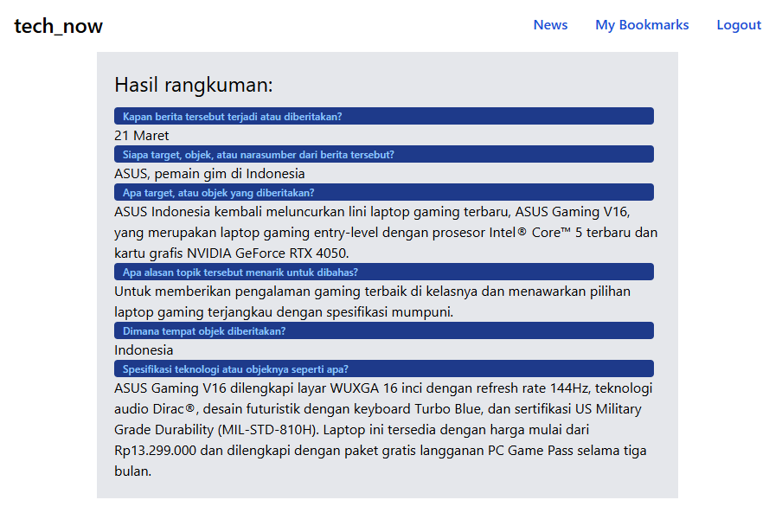Click the '21 Maret' answer text
769x532 pixels.
[x=141, y=135]
